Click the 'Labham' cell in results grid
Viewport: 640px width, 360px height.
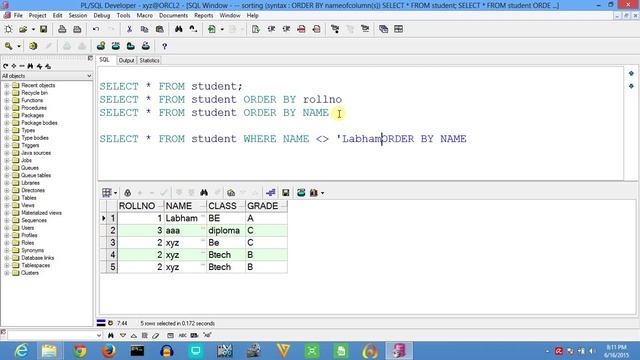[x=185, y=218]
